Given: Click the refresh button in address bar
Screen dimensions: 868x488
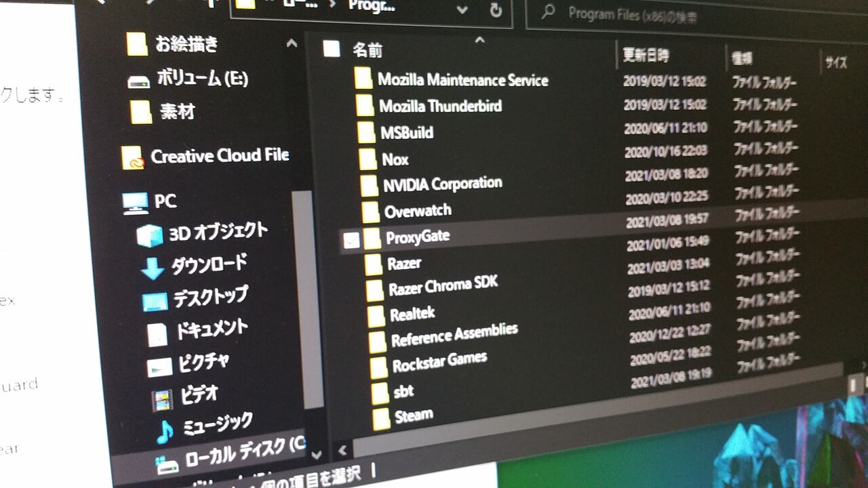Looking at the screenshot, I should coord(495,10).
